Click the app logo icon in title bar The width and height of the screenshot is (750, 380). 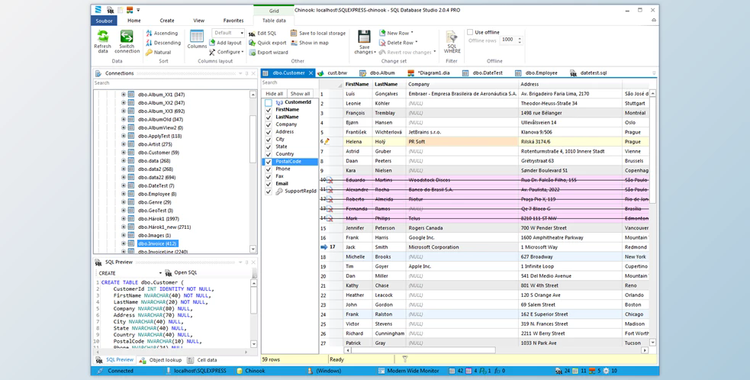coord(99,10)
